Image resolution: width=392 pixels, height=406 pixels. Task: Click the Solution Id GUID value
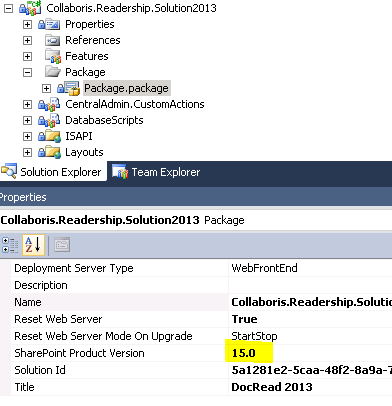[311, 370]
